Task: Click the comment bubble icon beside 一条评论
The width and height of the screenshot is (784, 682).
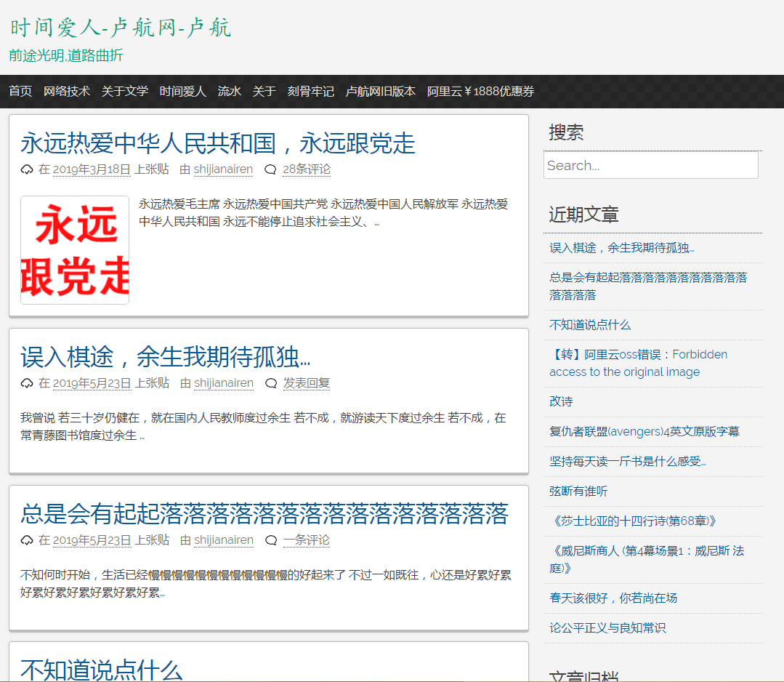Action: [270, 540]
